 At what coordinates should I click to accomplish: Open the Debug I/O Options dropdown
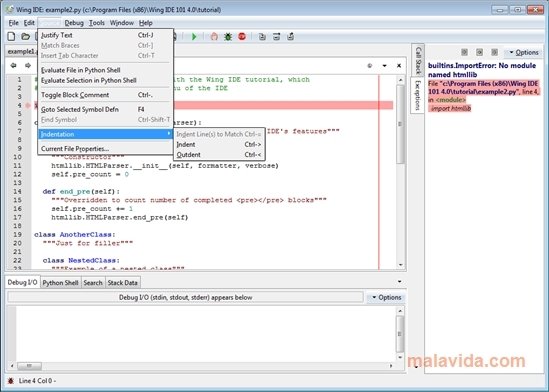click(x=386, y=298)
